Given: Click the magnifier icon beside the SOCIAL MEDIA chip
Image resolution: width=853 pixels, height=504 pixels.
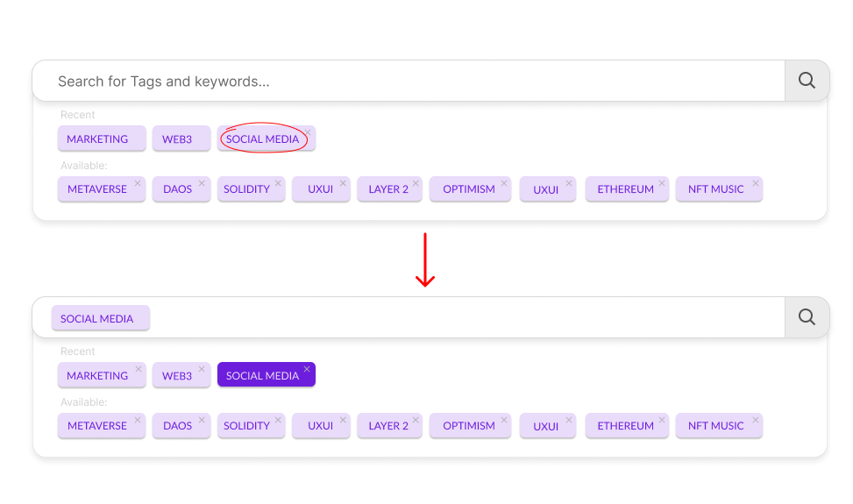Looking at the screenshot, I should click(x=807, y=317).
